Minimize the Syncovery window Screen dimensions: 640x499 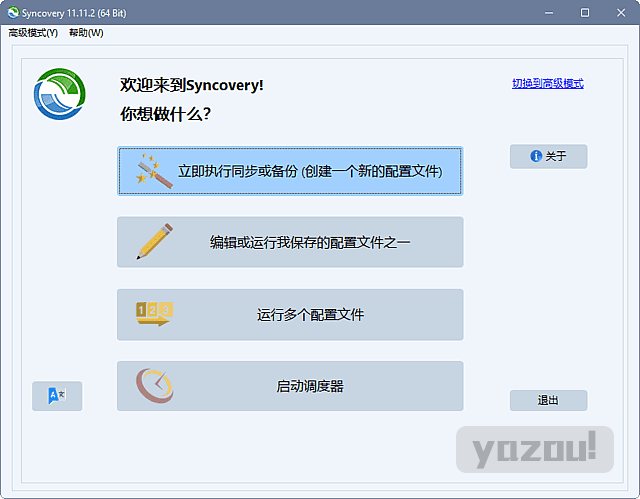click(549, 13)
